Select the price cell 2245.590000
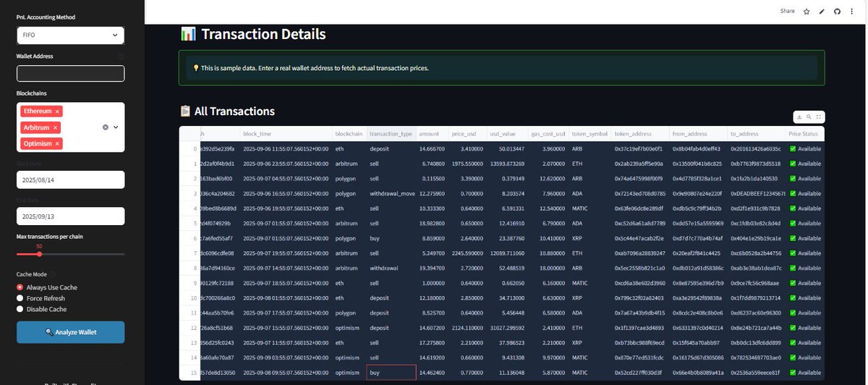Screen dimensions: 868x385 [467, 253]
